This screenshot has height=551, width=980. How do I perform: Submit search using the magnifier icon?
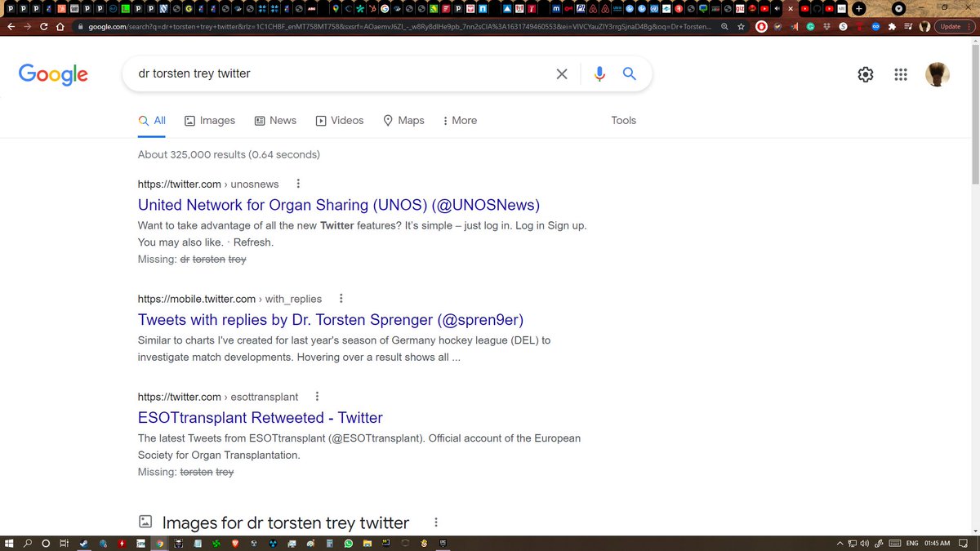click(629, 73)
